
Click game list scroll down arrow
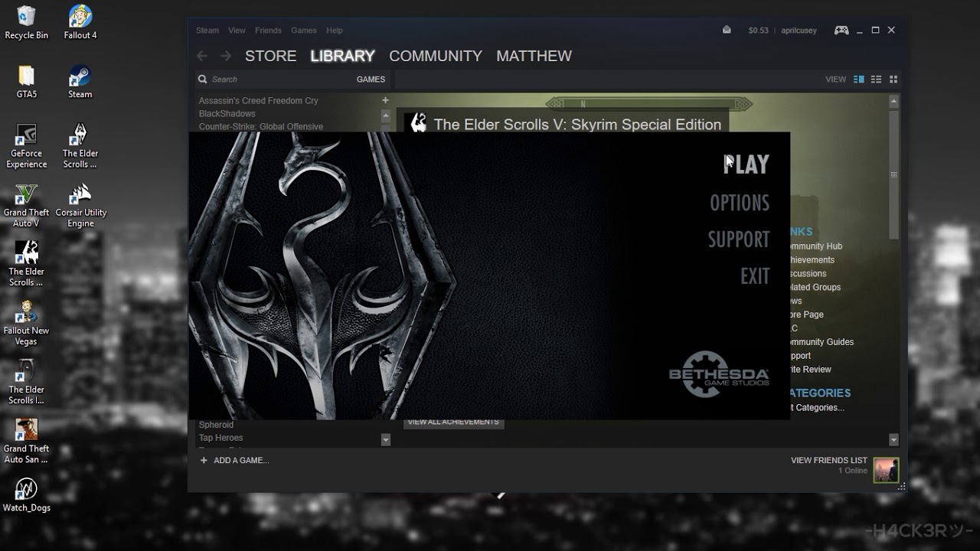tap(386, 440)
